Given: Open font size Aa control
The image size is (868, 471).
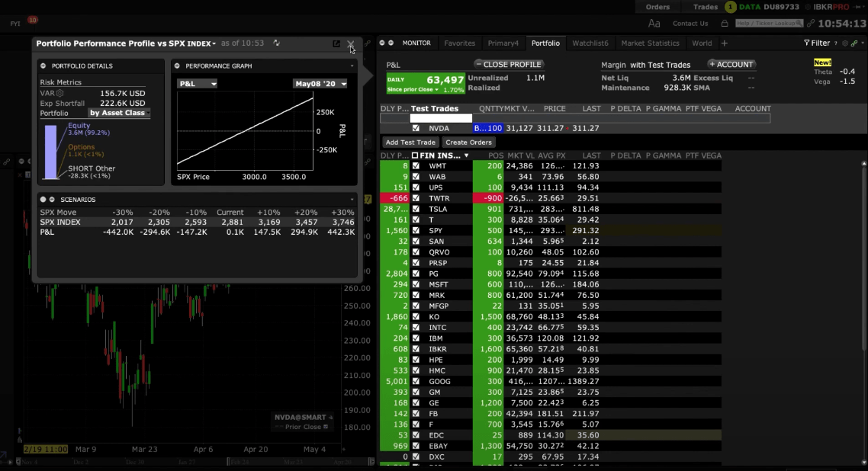Looking at the screenshot, I should pyautogui.click(x=654, y=23).
